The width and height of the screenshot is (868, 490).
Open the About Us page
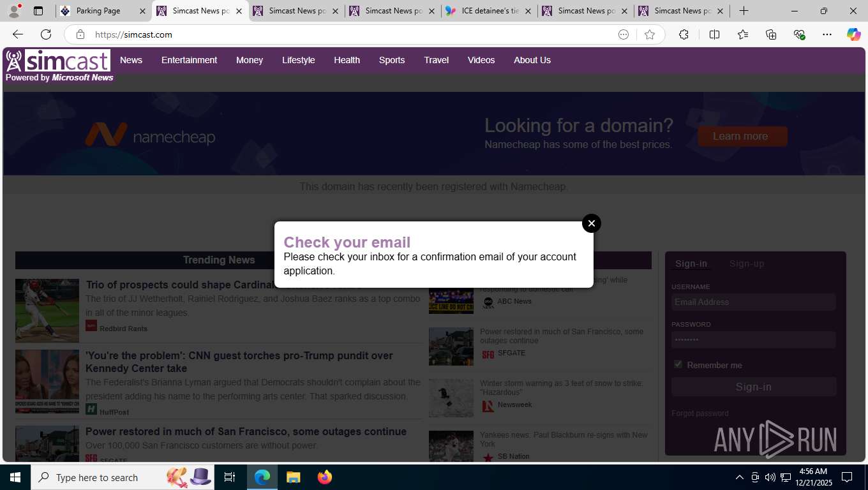click(532, 60)
